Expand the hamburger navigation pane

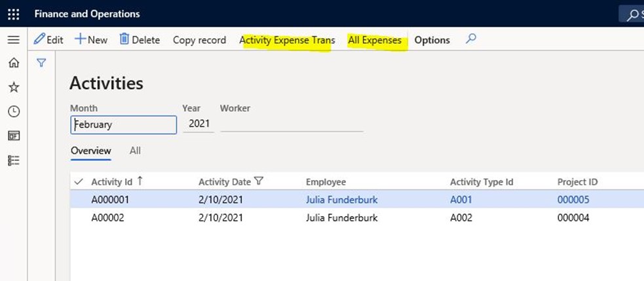point(14,40)
